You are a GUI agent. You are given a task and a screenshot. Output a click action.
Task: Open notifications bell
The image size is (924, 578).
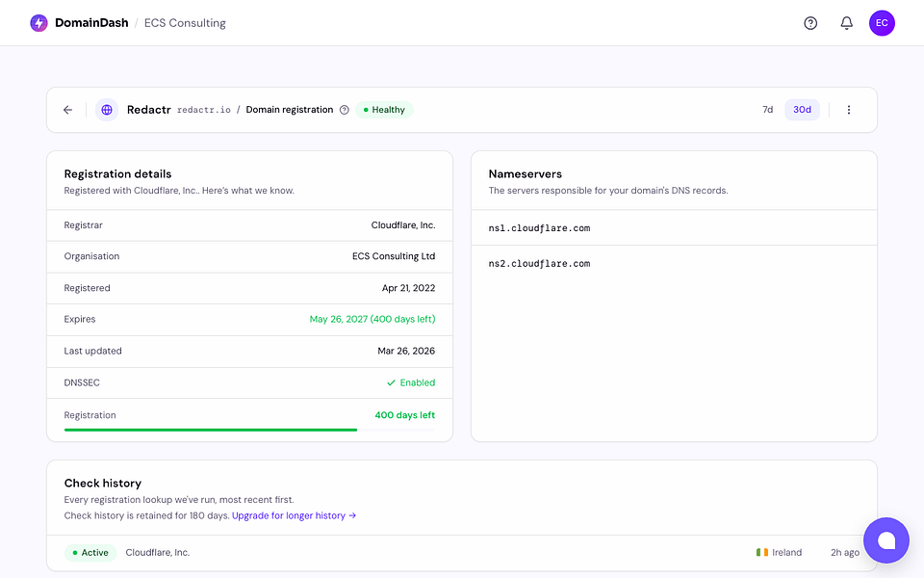[846, 23]
